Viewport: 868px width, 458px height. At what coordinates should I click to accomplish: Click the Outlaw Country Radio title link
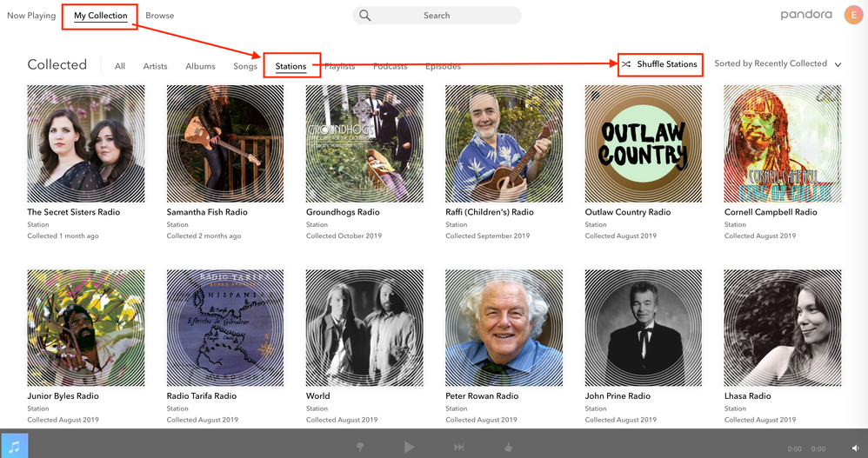point(628,212)
